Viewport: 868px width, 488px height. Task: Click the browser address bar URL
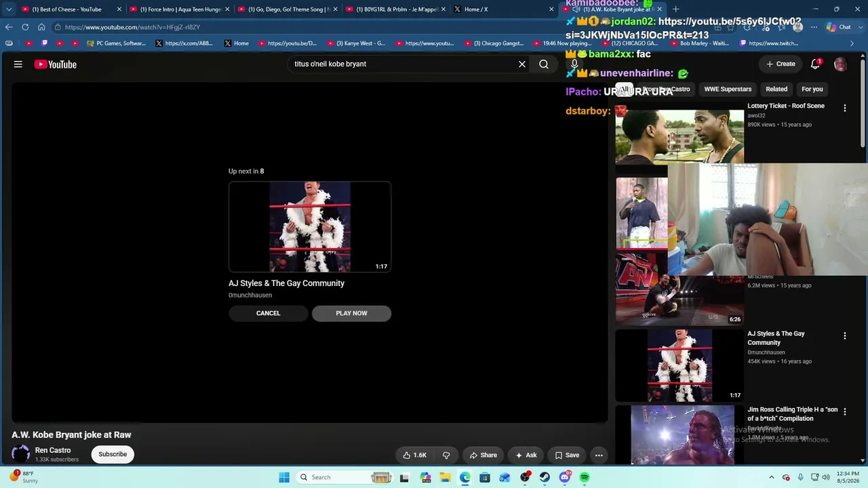click(132, 27)
